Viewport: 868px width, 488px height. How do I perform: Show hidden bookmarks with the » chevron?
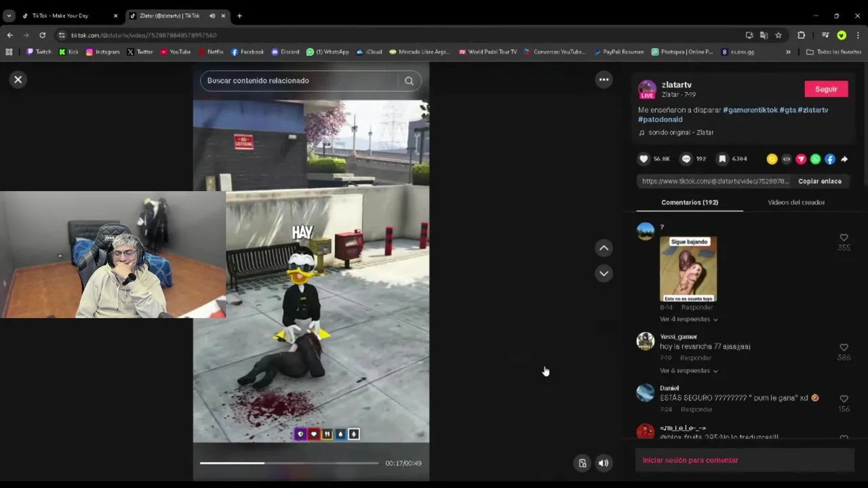click(788, 52)
